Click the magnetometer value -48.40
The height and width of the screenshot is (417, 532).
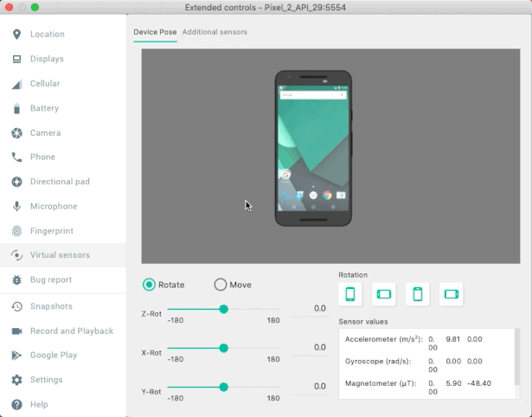click(x=479, y=383)
